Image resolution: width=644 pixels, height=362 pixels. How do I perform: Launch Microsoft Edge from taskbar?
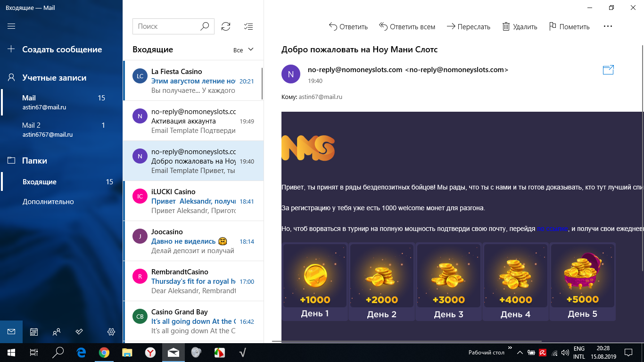81,352
